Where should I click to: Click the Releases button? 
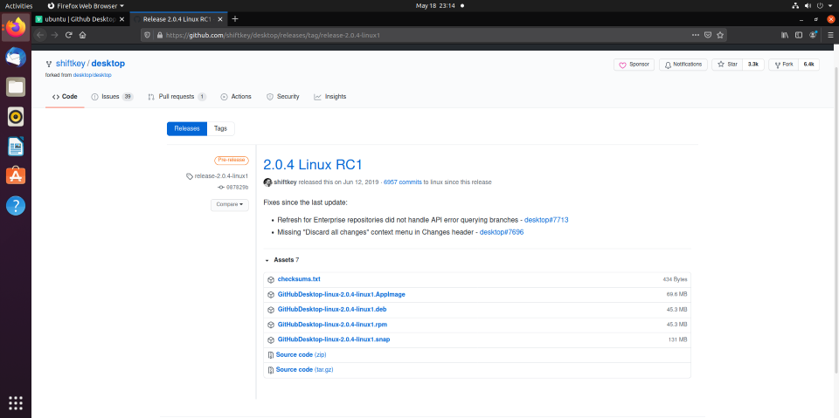pyautogui.click(x=187, y=128)
